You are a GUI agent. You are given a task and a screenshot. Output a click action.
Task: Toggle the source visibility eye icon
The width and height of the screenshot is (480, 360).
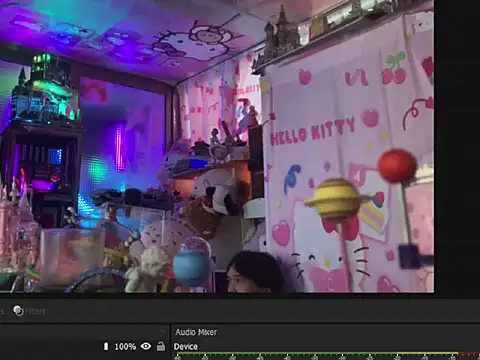coord(146,346)
